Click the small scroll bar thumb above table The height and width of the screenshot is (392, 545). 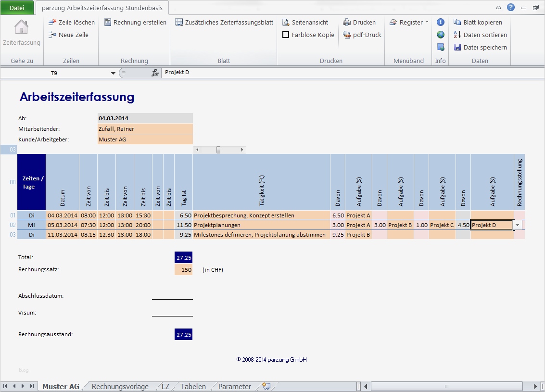[218, 150]
